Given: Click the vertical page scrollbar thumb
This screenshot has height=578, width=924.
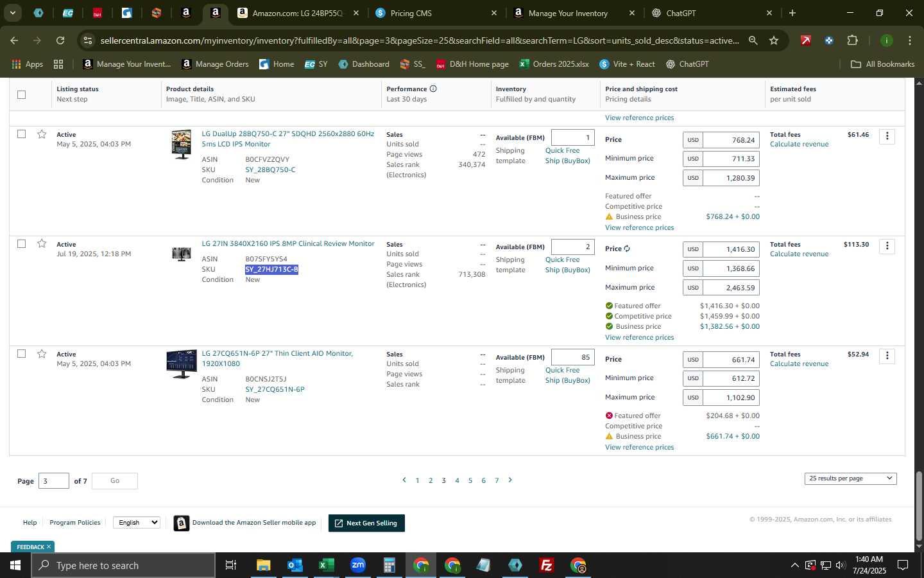Looking at the screenshot, I should point(919,505).
